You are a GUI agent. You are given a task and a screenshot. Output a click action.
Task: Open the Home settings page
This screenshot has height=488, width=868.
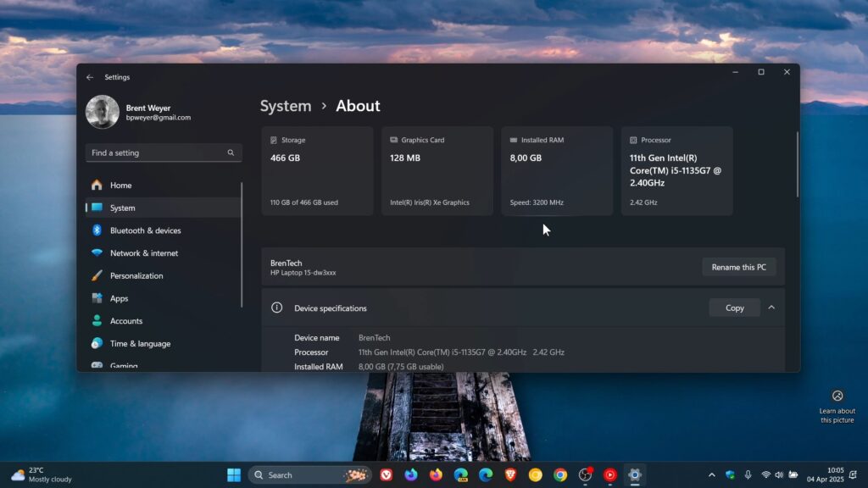pos(164,186)
